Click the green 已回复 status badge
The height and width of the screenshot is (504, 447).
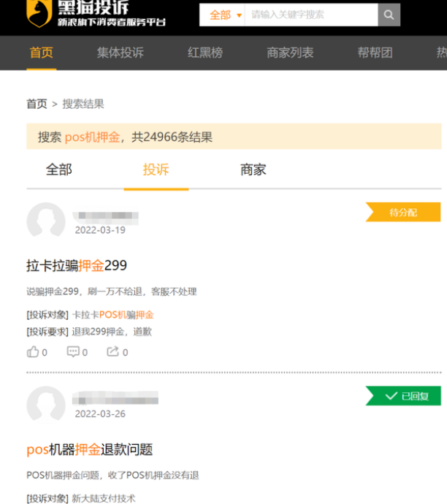[403, 396]
